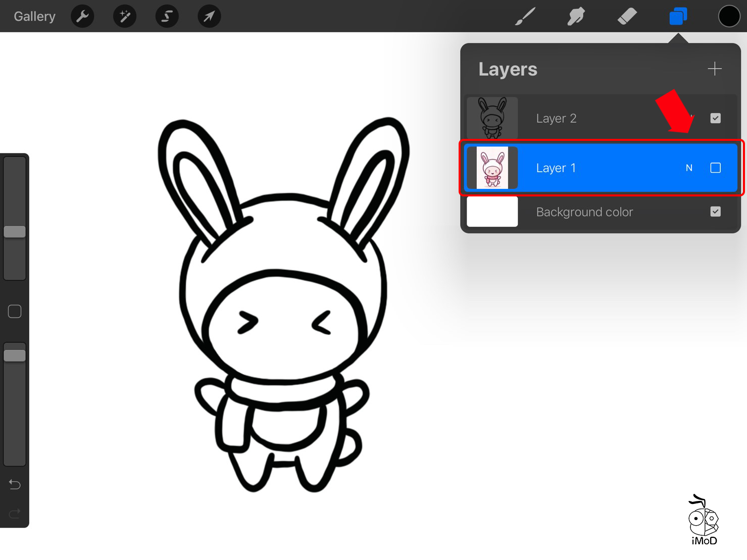Activate the Transform arrow tool
Screen dimensions: 747x560
click(209, 17)
